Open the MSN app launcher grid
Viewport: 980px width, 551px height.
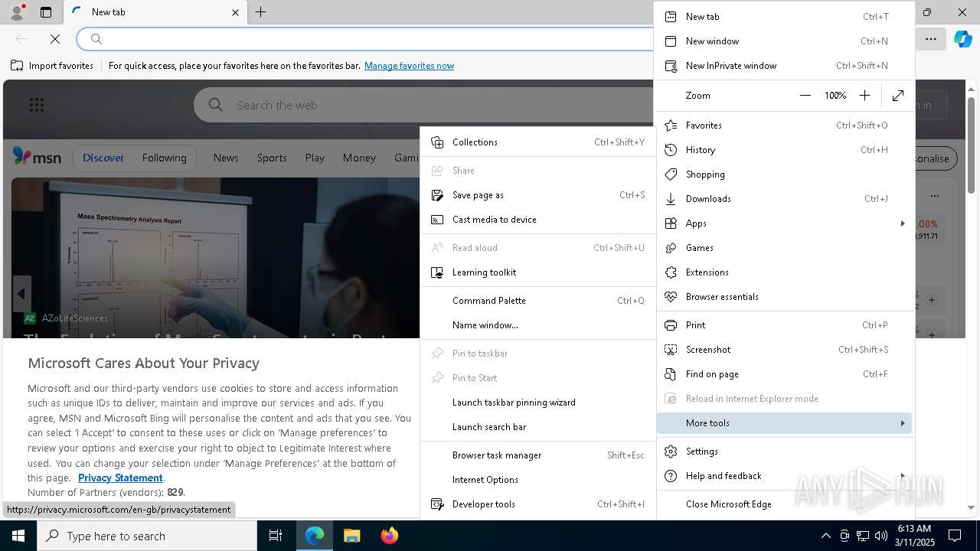(37, 106)
